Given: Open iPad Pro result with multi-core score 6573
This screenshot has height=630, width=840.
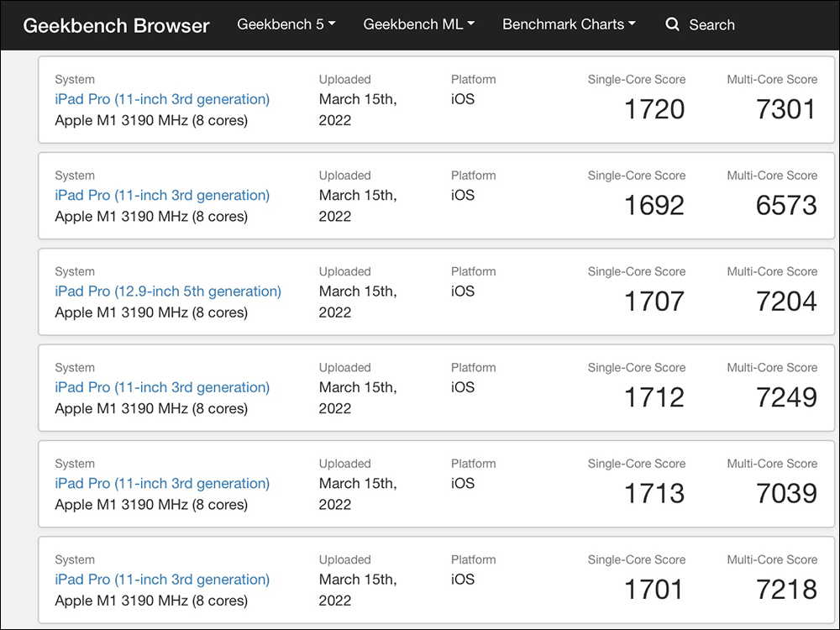Looking at the screenshot, I should click(162, 195).
